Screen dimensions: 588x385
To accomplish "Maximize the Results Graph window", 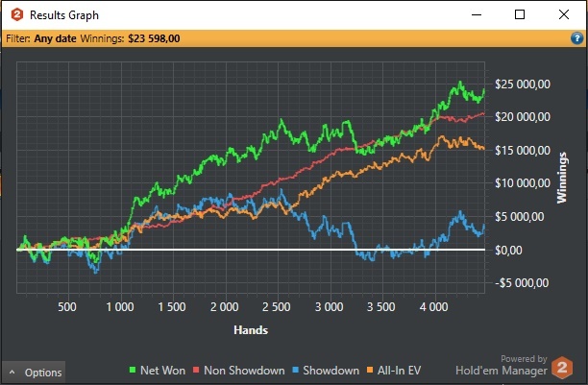I will 520,15.
